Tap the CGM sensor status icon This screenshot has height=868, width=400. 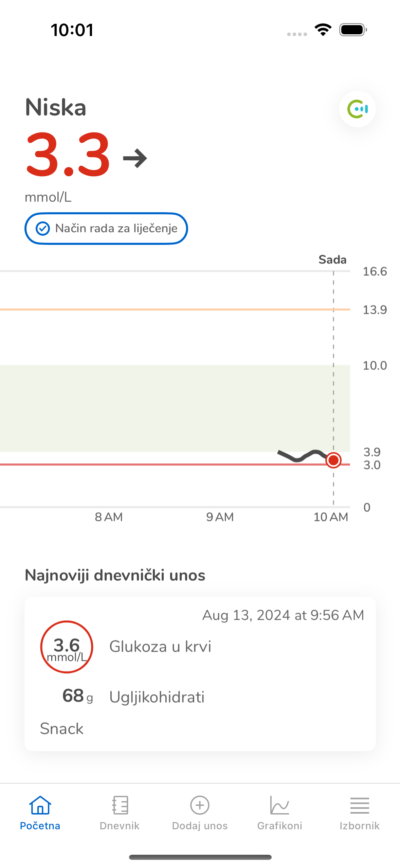[x=357, y=109]
